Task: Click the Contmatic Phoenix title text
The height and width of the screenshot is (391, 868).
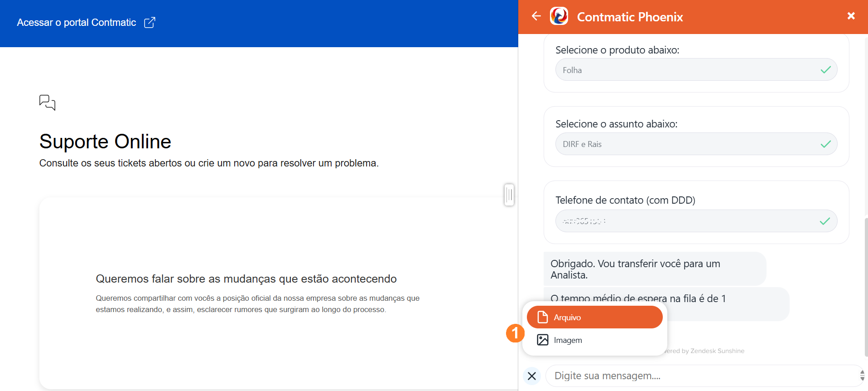Action: [x=630, y=17]
